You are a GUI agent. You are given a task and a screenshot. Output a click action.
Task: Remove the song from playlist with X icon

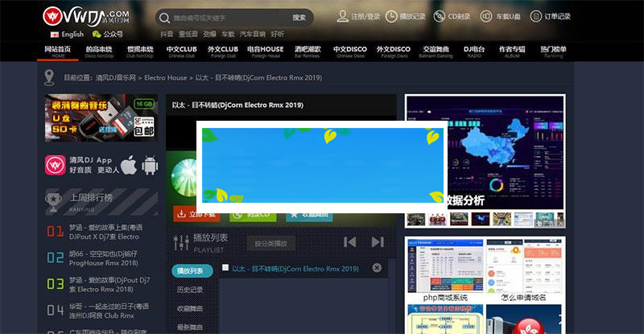(377, 268)
